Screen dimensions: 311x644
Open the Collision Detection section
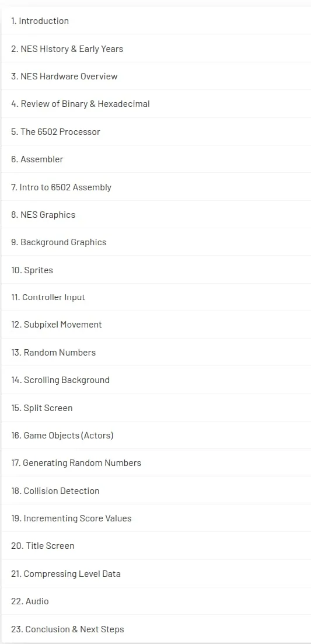point(156,490)
